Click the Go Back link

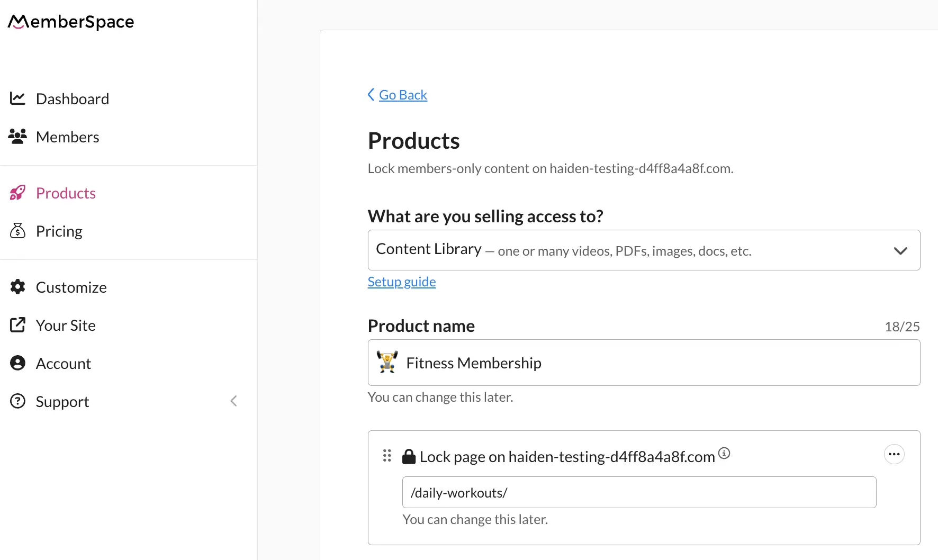pyautogui.click(x=403, y=95)
